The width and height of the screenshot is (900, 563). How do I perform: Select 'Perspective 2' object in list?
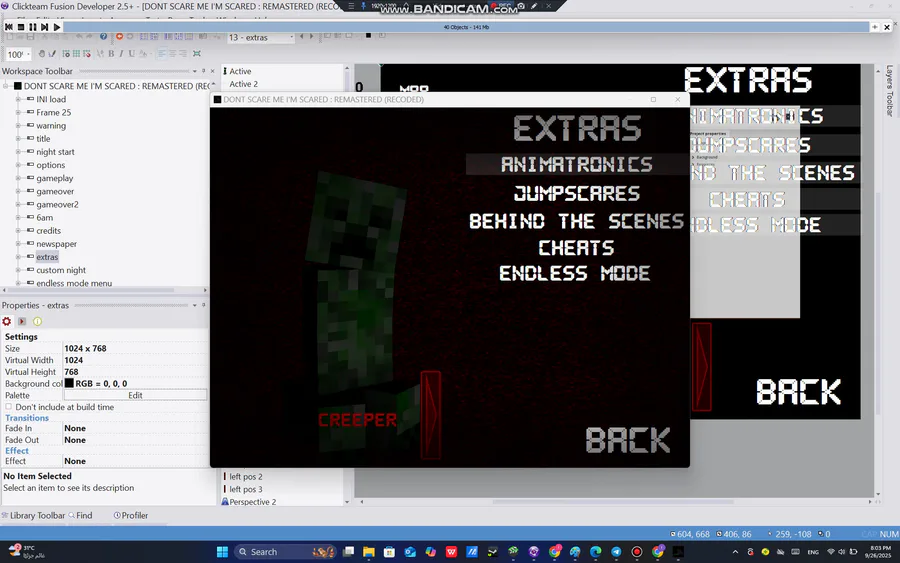[253, 502]
